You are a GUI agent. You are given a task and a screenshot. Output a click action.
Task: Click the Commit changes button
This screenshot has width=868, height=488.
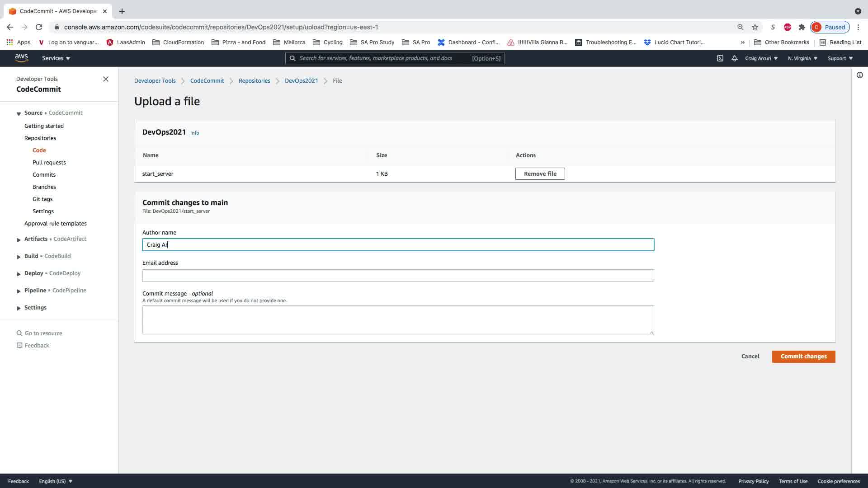[x=803, y=357]
